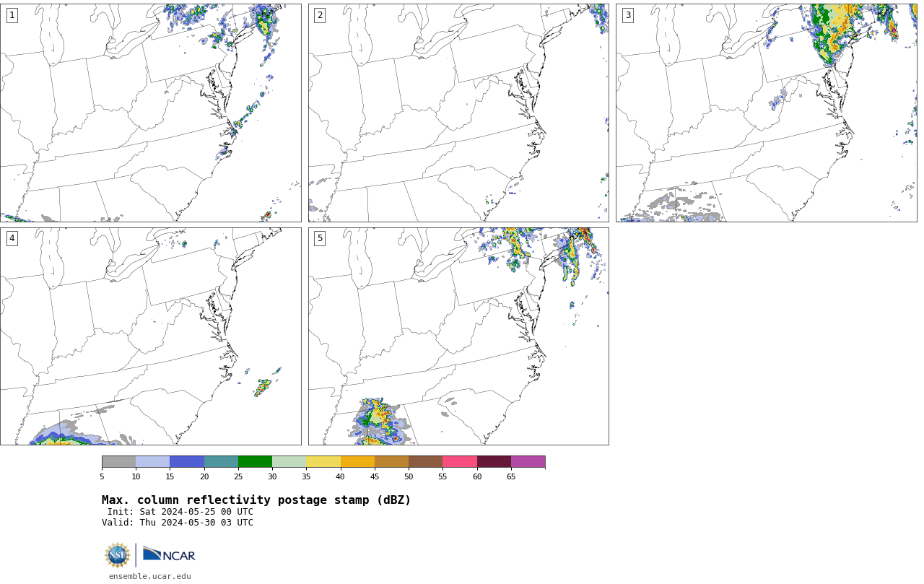Click the colorbar tick label 35

coord(306,477)
